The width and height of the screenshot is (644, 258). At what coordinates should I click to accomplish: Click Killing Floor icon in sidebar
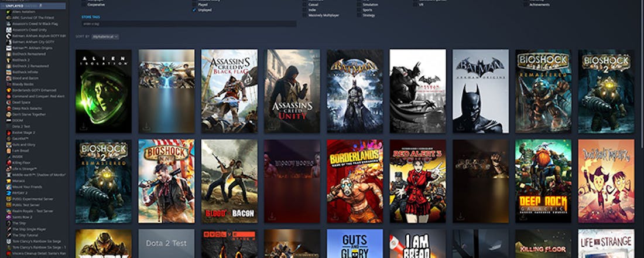pos(8,162)
